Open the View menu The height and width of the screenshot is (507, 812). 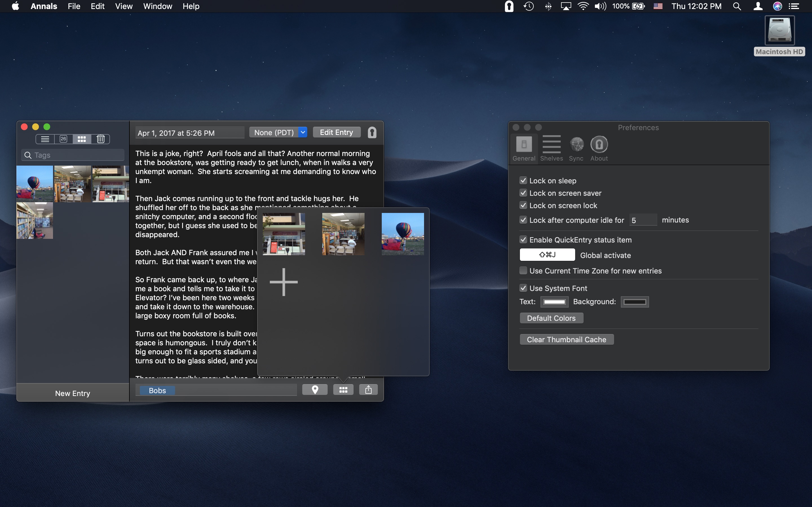tap(123, 6)
